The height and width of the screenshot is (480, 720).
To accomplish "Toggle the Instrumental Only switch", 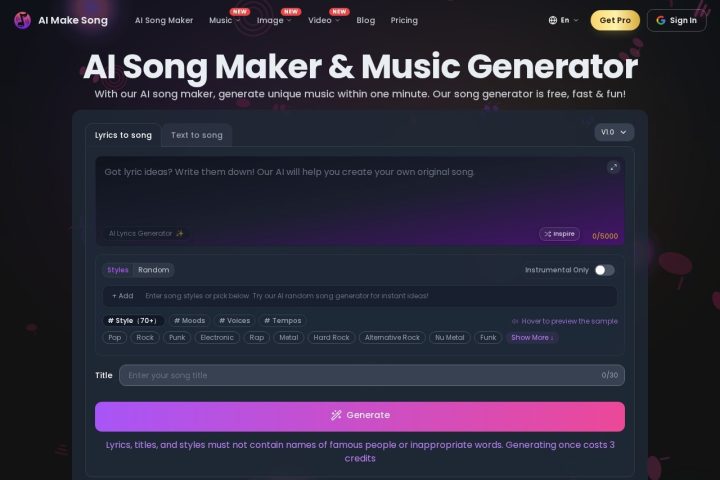I will [604, 270].
